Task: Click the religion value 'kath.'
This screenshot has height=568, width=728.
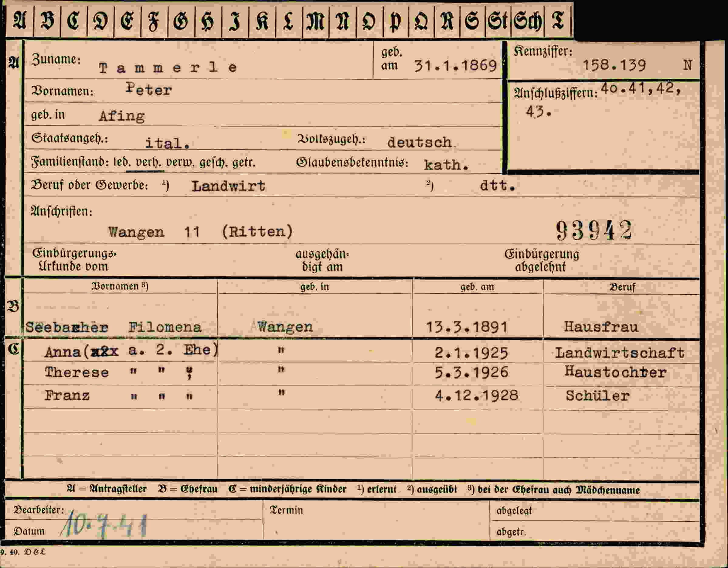Action: pyautogui.click(x=446, y=165)
